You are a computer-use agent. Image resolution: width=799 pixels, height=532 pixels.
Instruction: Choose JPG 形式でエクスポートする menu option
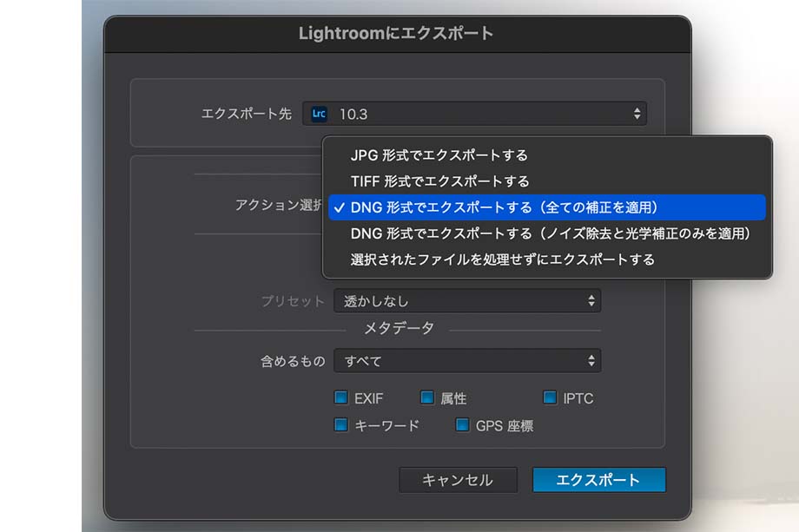pyautogui.click(x=547, y=154)
